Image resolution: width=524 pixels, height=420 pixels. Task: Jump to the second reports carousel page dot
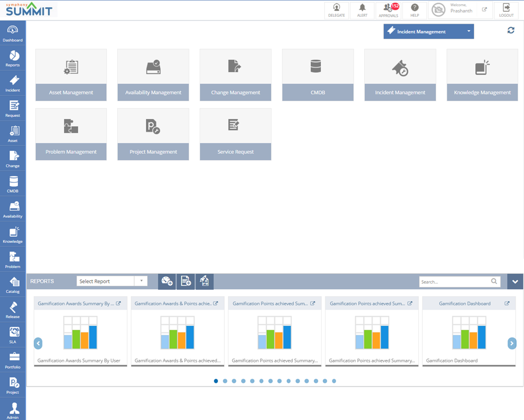225,381
